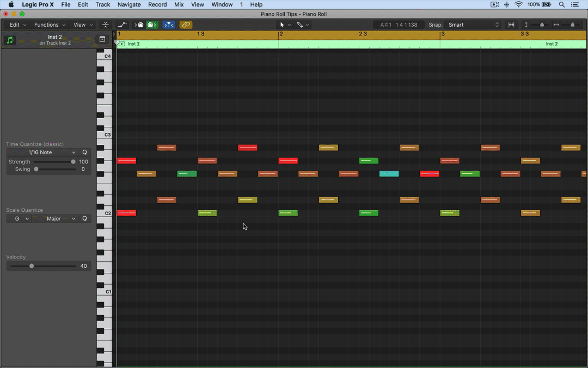This screenshot has width=588, height=368.
Task: Click the cyan note in the piano roll
Action: click(389, 174)
